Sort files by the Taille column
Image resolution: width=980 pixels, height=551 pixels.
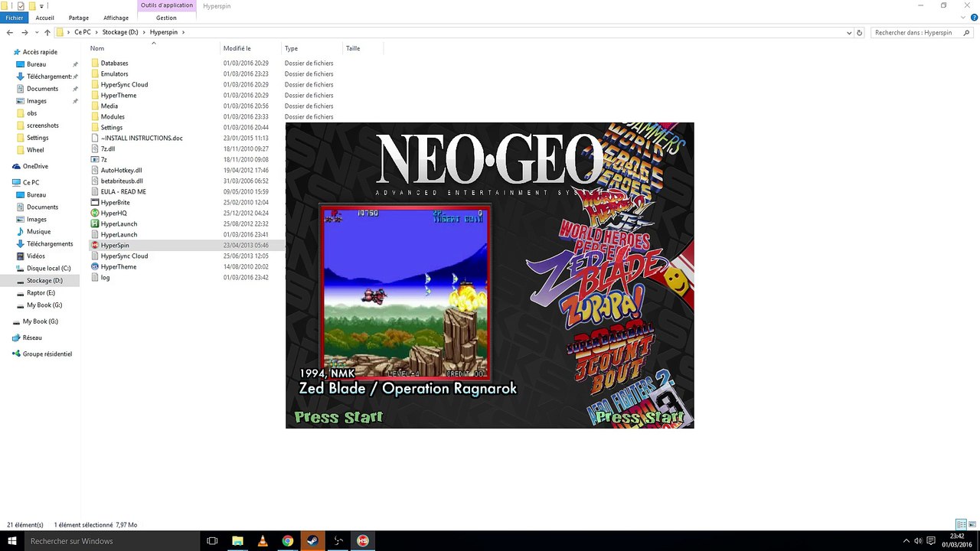tap(363, 48)
